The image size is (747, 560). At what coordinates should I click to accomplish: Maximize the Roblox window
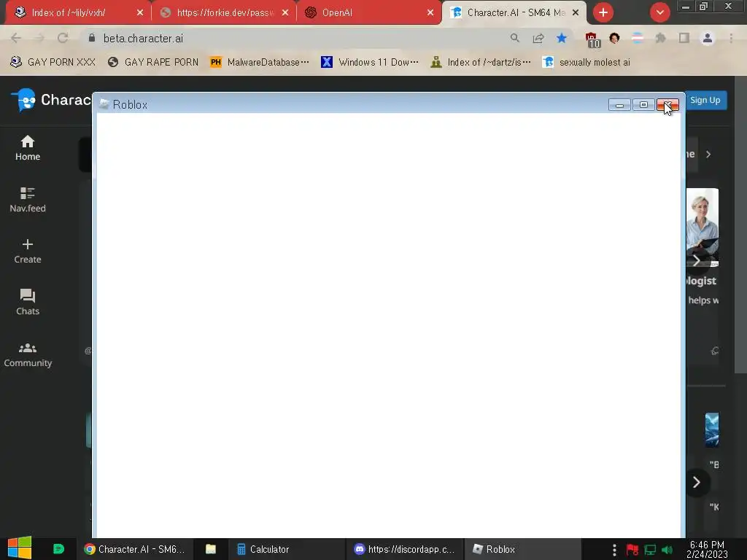tap(643, 105)
